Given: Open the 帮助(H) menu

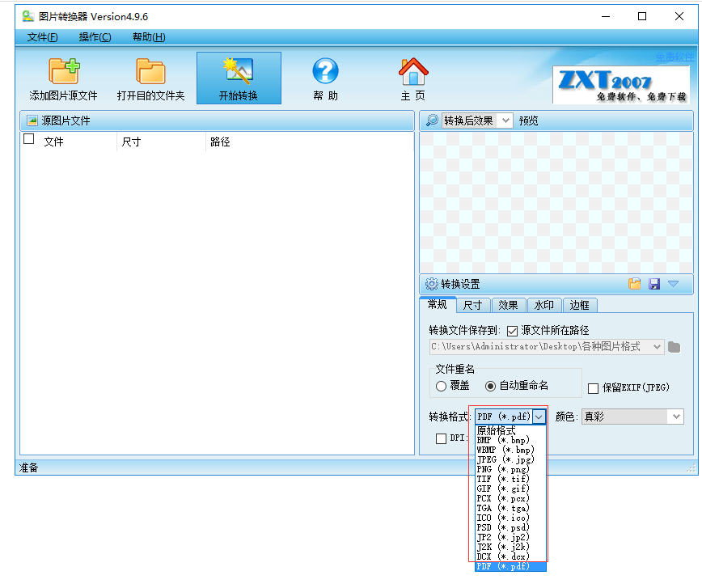Looking at the screenshot, I should tap(149, 36).
